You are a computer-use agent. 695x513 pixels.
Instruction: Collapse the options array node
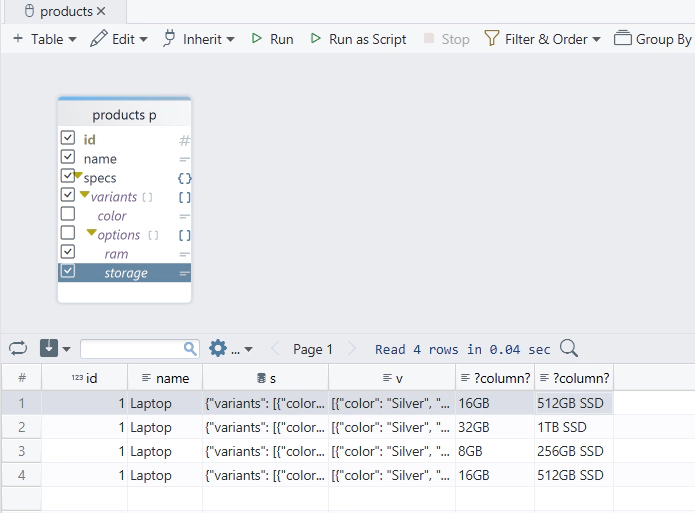click(92, 234)
